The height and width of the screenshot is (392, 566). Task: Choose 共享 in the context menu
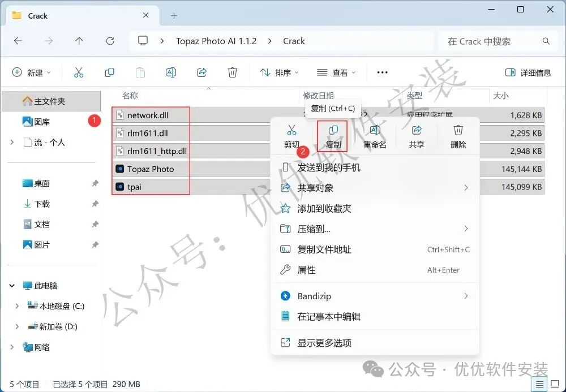416,136
